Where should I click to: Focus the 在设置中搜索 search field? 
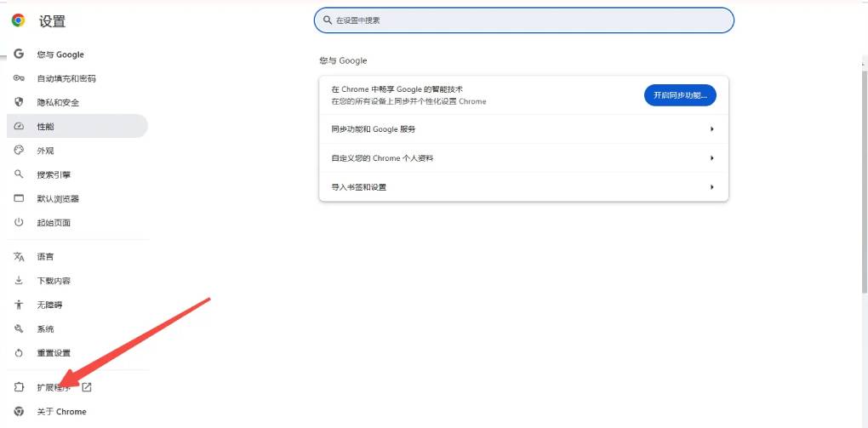523,20
